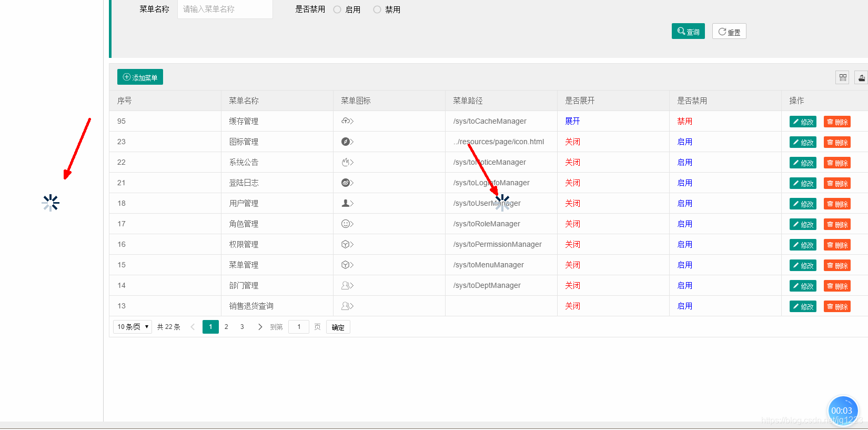This screenshot has height=430, width=868.
Task: Select the 启用 radio button
Action: point(337,9)
